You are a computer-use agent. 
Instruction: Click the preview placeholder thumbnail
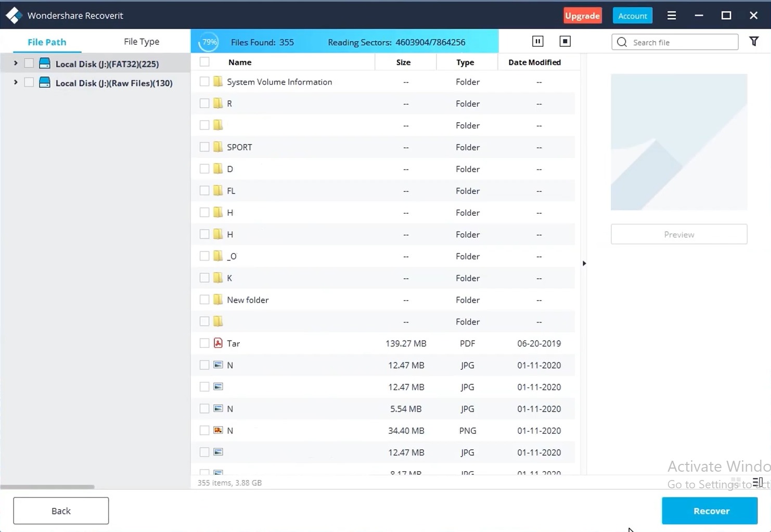[679, 142]
